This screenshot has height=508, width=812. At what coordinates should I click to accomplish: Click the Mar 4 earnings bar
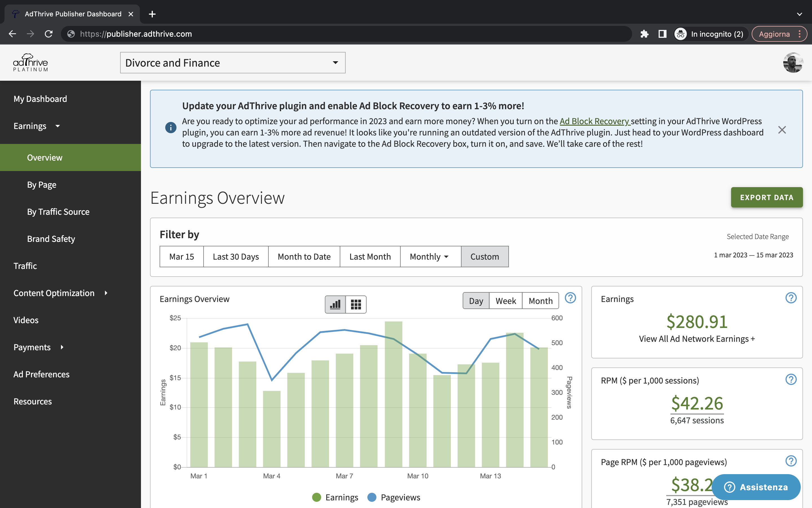coord(272,429)
